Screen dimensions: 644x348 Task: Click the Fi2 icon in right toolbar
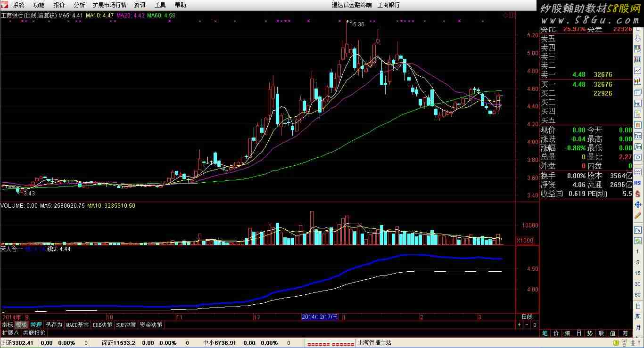pyautogui.click(x=637, y=136)
